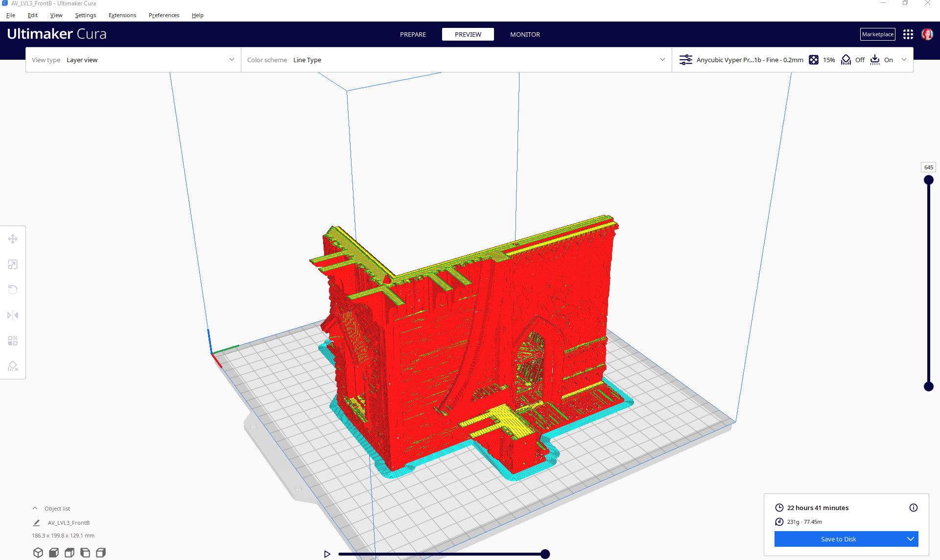This screenshot has height=560, width=940.
Task: Open the Marketplace
Action: pos(877,34)
